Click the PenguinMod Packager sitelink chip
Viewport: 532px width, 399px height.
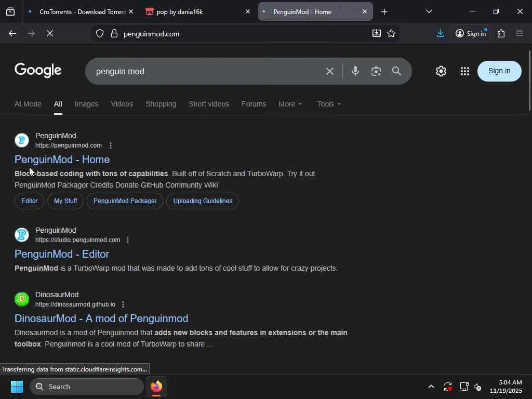[x=125, y=201]
